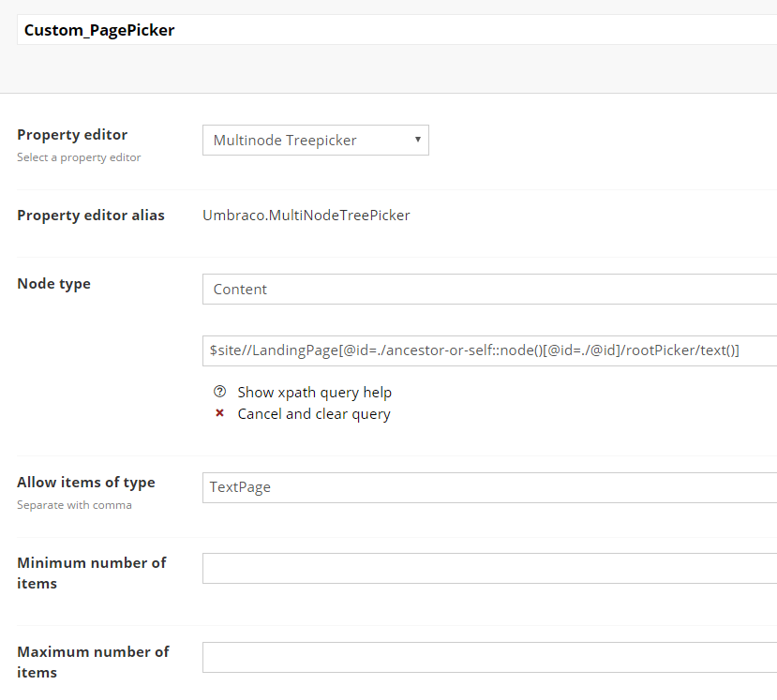This screenshot has height=700, width=777.
Task: Click the Allow items of type label
Action: pos(86,483)
